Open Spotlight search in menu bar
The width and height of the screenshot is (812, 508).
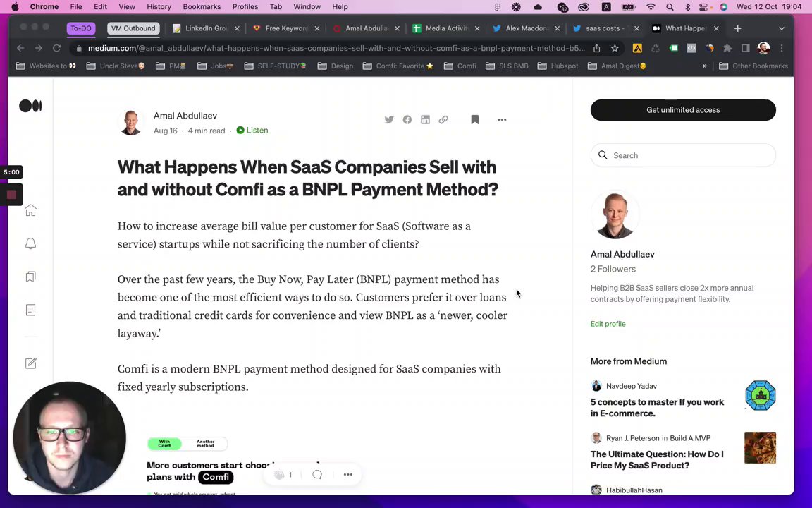coord(670,7)
